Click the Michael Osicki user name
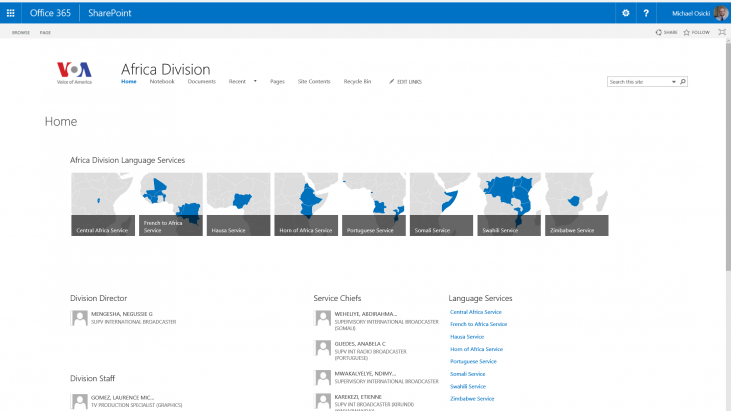The height and width of the screenshot is (411, 731). 691,14
